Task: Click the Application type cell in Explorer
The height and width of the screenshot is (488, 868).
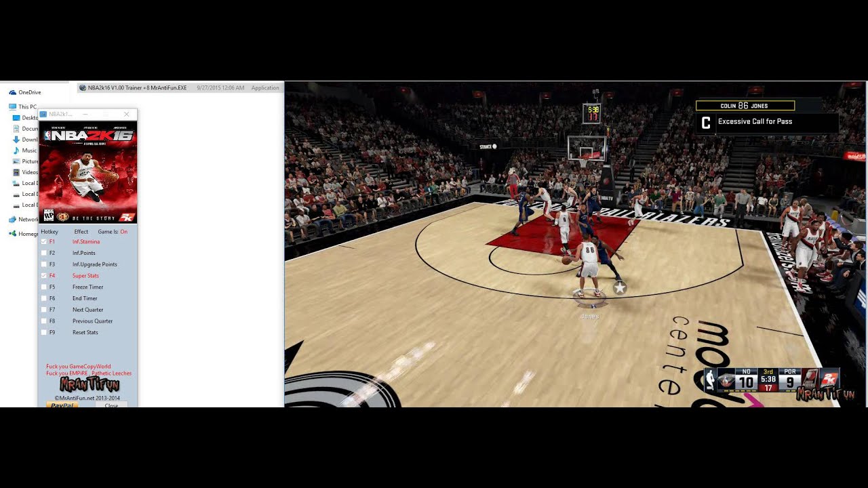Action: 265,88
